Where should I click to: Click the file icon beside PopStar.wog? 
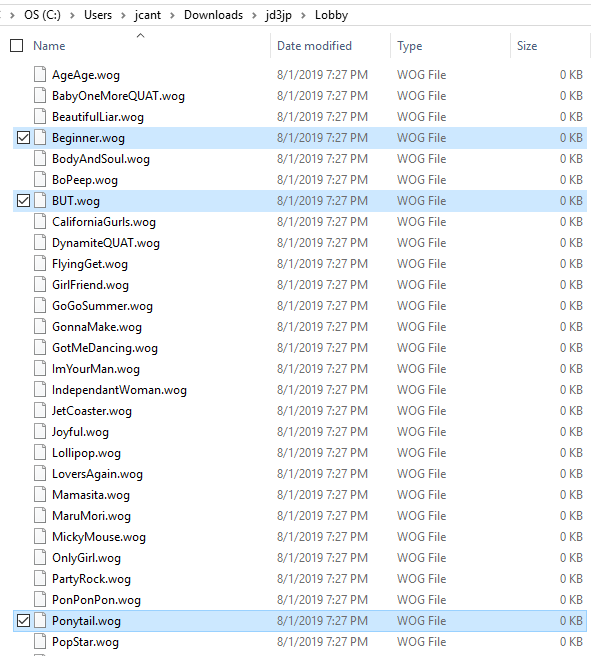tap(40, 641)
